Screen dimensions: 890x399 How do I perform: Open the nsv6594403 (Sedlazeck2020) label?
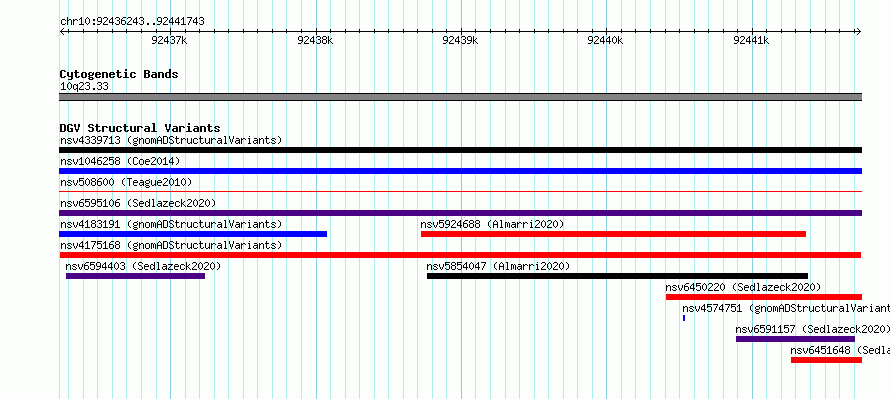(x=143, y=266)
